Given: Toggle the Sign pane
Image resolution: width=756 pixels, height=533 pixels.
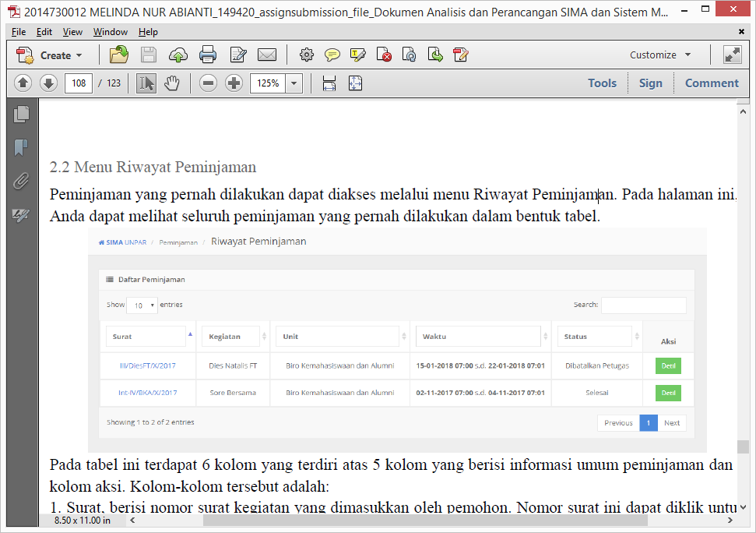Looking at the screenshot, I should coord(650,83).
